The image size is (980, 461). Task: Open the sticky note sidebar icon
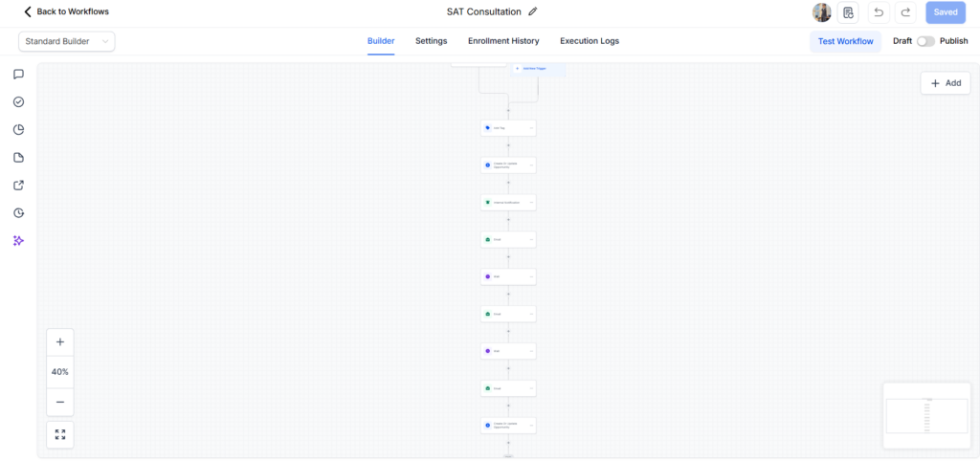point(19,158)
